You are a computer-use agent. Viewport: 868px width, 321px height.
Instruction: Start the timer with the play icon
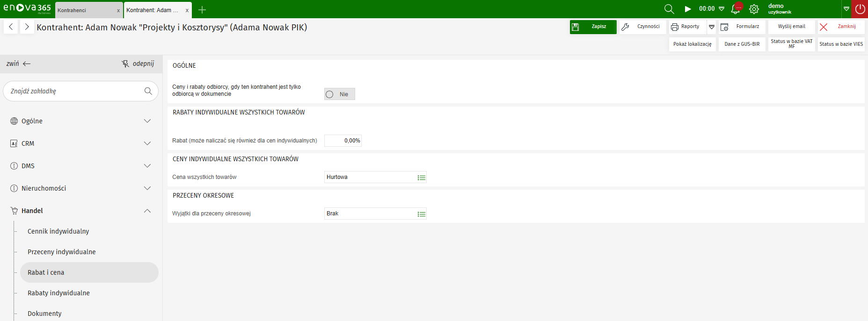tap(688, 9)
